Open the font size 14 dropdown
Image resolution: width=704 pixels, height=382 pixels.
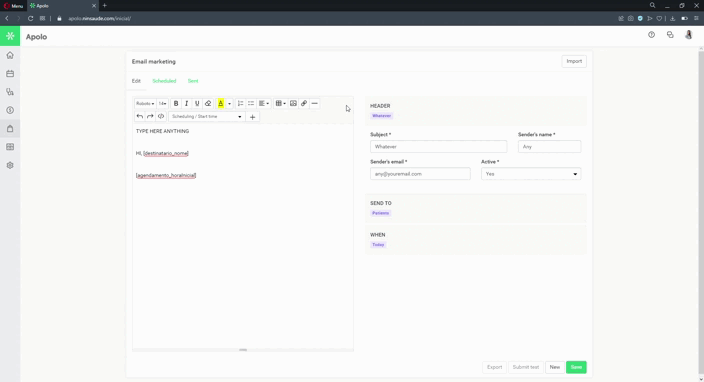(x=163, y=104)
